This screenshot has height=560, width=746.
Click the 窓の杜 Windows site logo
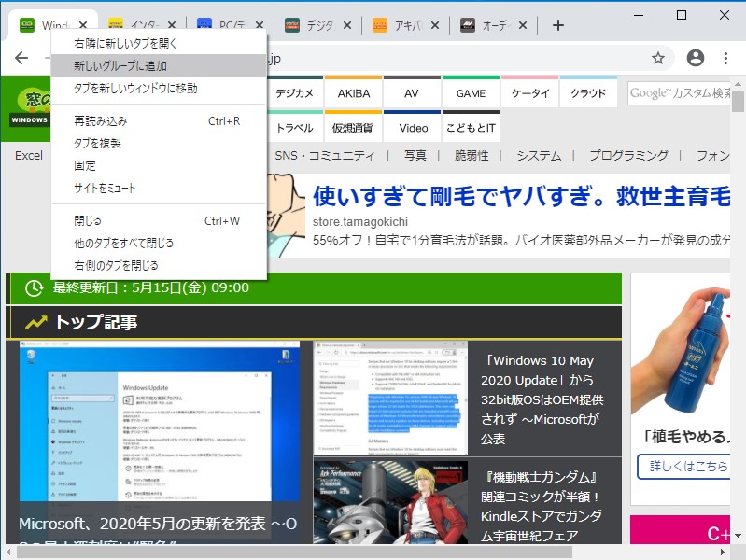(30, 108)
